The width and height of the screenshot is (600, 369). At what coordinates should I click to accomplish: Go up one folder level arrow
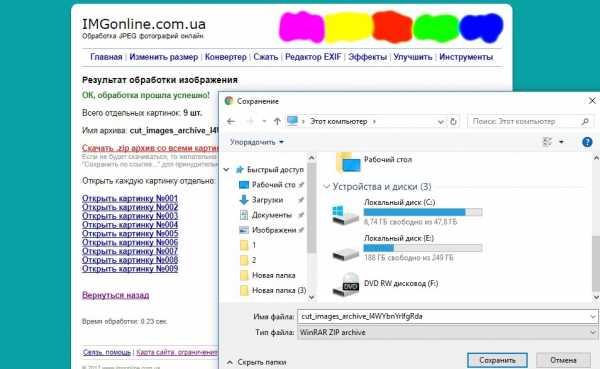[x=277, y=121]
